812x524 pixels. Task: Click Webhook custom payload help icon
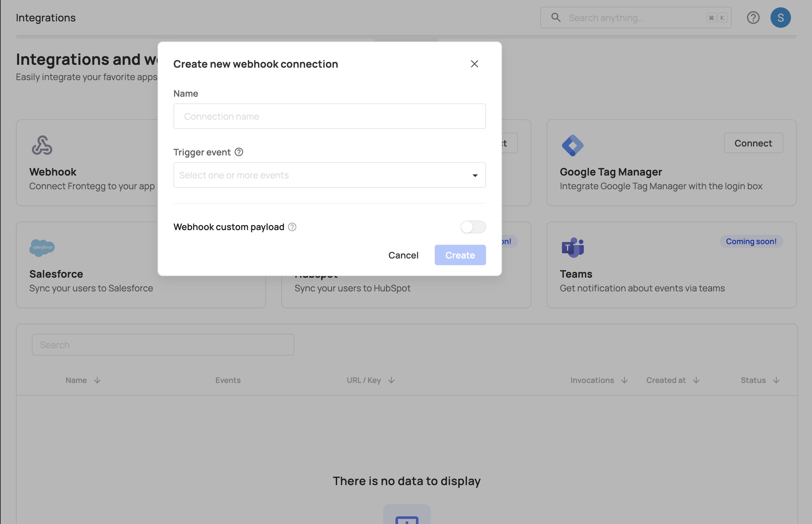[x=292, y=227]
